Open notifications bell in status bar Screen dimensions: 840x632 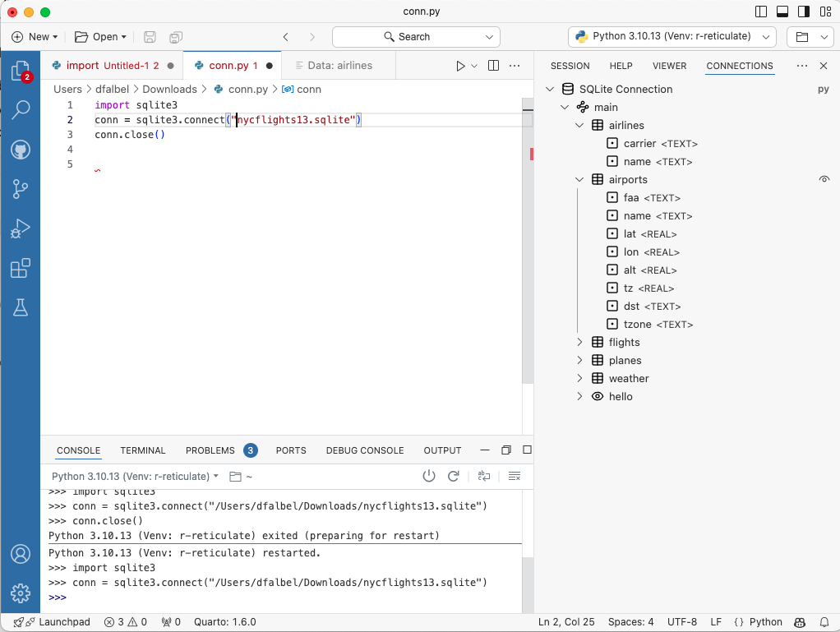pyautogui.click(x=824, y=622)
